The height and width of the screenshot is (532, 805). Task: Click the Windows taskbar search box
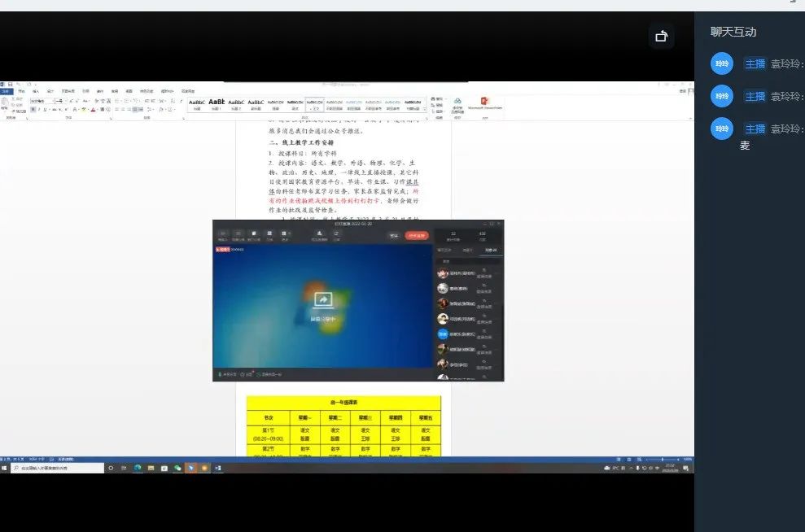coord(57,468)
